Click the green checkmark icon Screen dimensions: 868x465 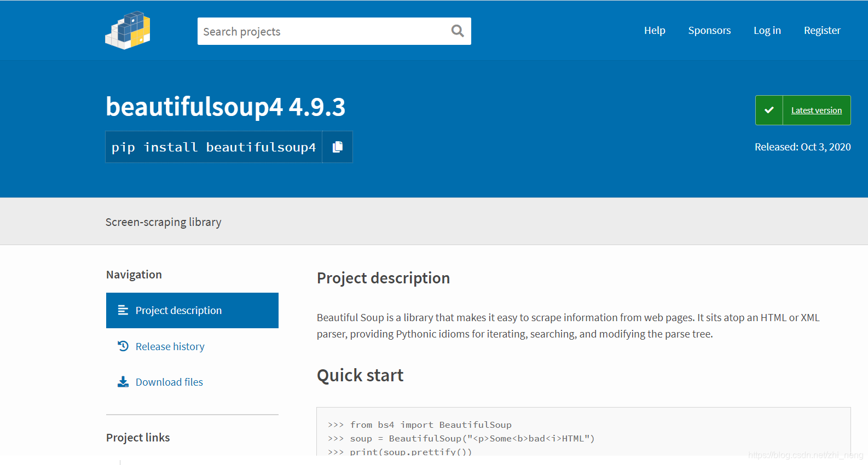pos(769,110)
